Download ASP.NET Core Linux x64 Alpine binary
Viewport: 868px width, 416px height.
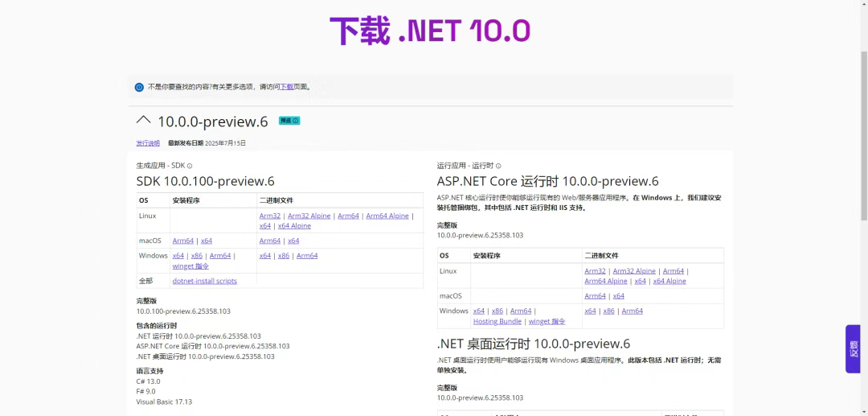pos(669,281)
